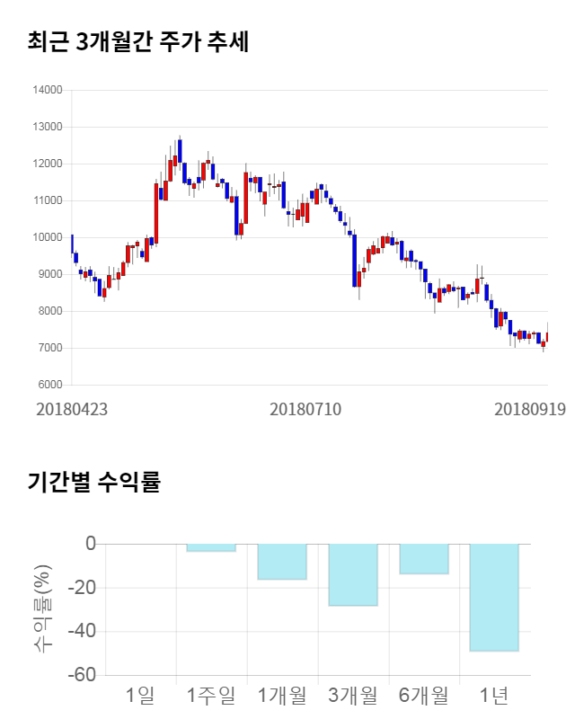Select the 1주일 return bar
Viewport: 575px width, 728px height.
point(211,547)
